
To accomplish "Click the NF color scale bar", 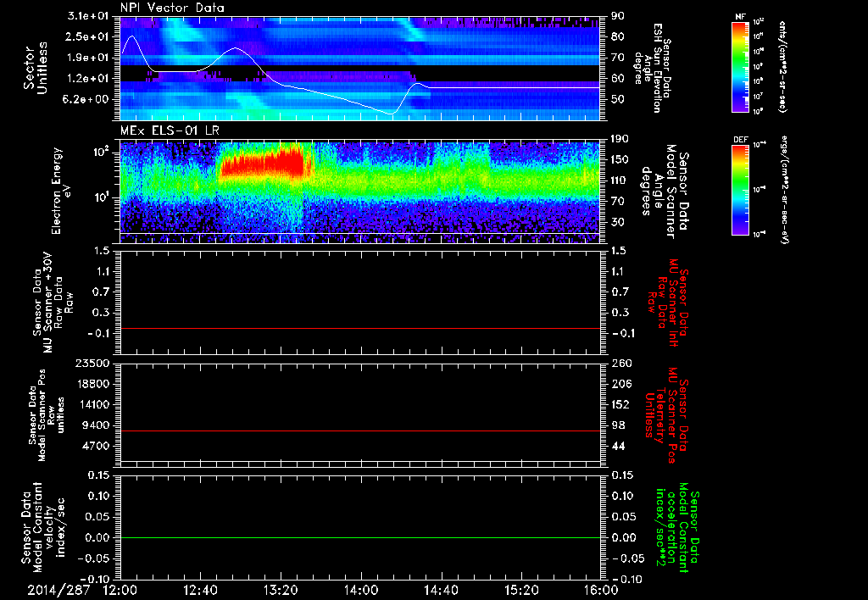I will (x=741, y=66).
